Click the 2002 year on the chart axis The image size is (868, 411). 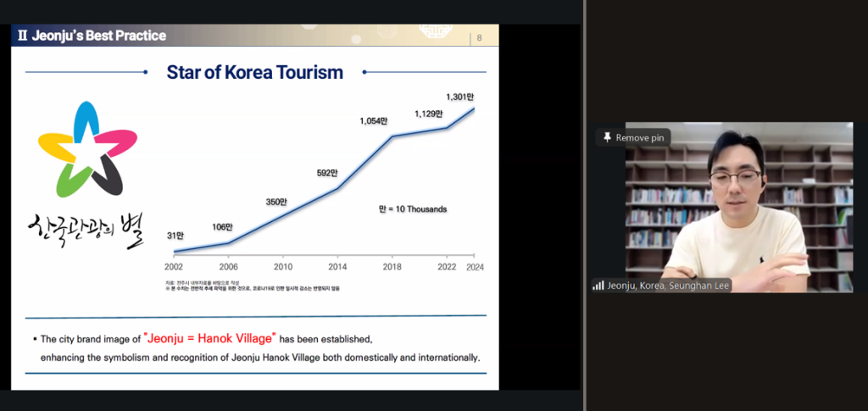[174, 266]
